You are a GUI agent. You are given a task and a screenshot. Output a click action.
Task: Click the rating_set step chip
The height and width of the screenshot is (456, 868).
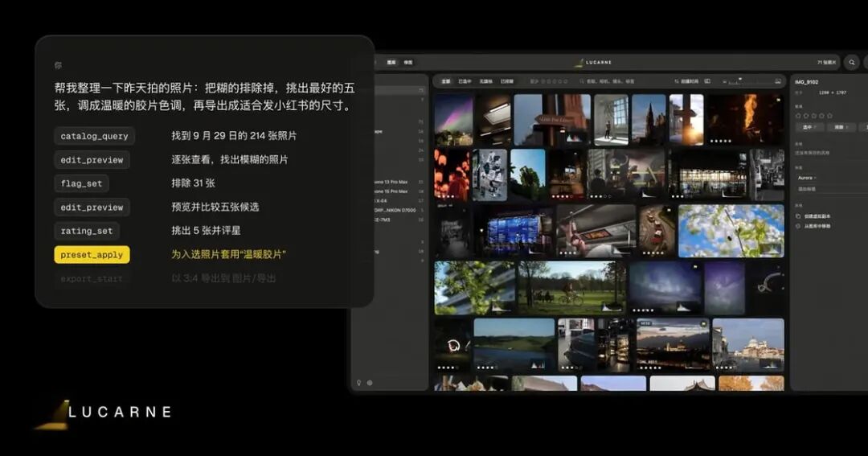pyautogui.click(x=87, y=231)
